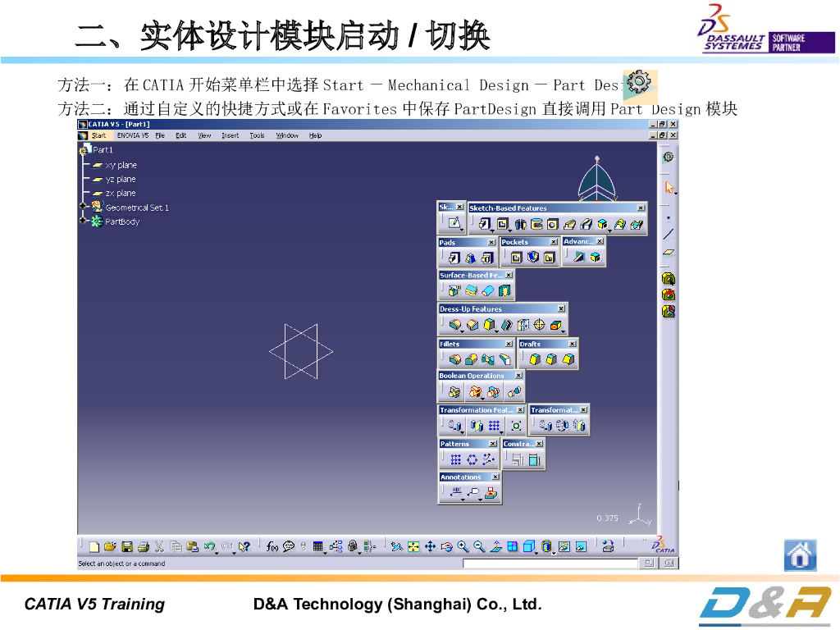Click Shaft in Sketch-Based Features
The height and width of the screenshot is (630, 840).
pyautogui.click(x=520, y=225)
